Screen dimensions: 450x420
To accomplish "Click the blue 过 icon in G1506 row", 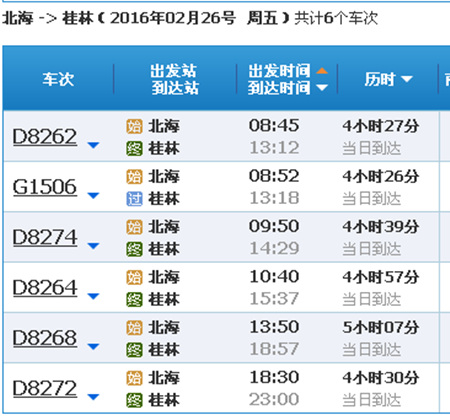I will point(134,199).
